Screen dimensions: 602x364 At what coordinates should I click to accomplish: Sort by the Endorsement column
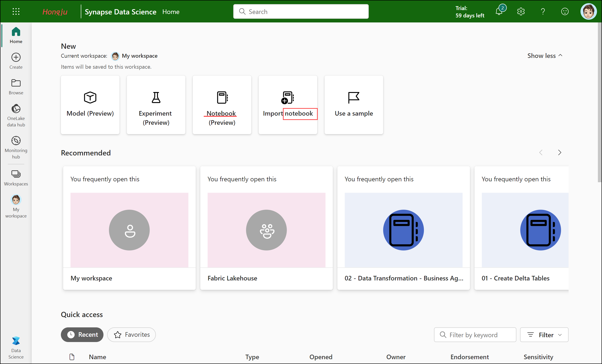tap(469, 357)
